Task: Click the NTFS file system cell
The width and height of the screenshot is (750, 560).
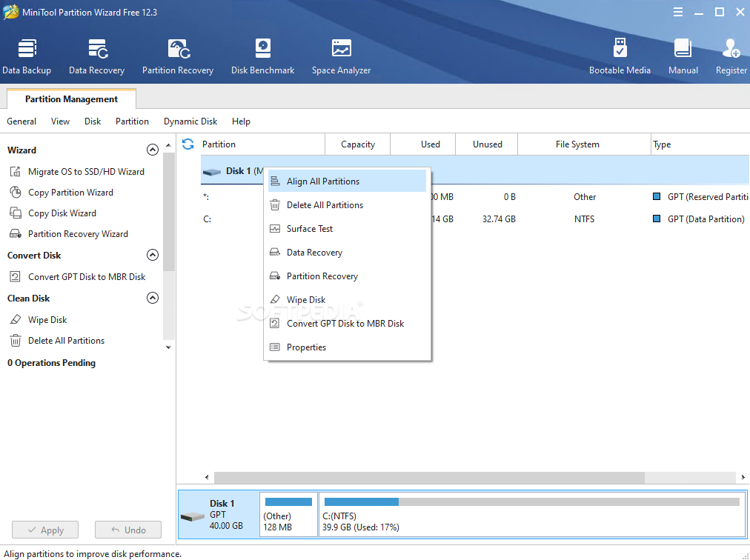Action: (585, 219)
